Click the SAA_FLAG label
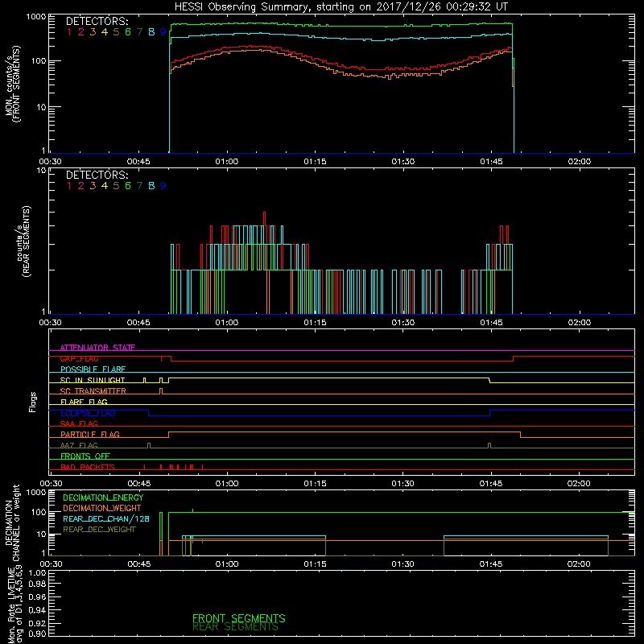This screenshot has height=644, width=644. click(x=79, y=423)
